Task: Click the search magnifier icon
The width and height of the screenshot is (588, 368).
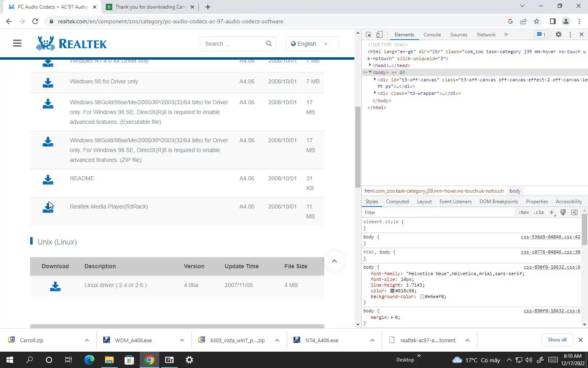Action: click(269, 43)
